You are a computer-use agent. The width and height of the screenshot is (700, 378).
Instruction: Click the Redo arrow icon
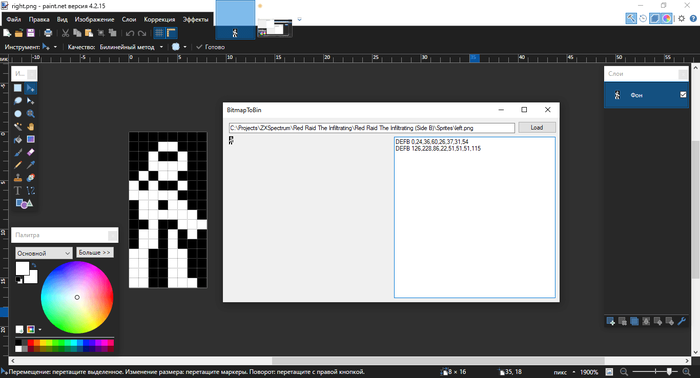[142, 33]
